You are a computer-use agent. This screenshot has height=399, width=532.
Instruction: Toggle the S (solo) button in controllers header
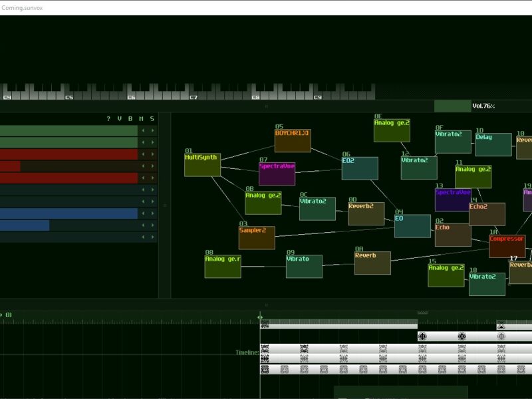(152, 119)
